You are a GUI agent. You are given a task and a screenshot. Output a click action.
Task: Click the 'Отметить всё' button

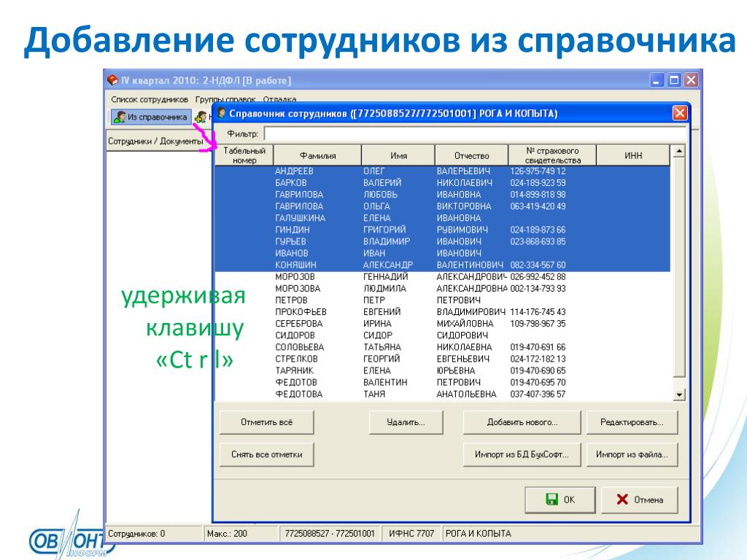(267, 422)
